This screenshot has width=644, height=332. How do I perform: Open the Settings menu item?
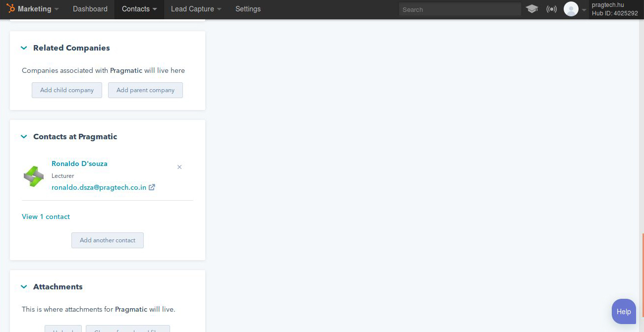point(248,9)
